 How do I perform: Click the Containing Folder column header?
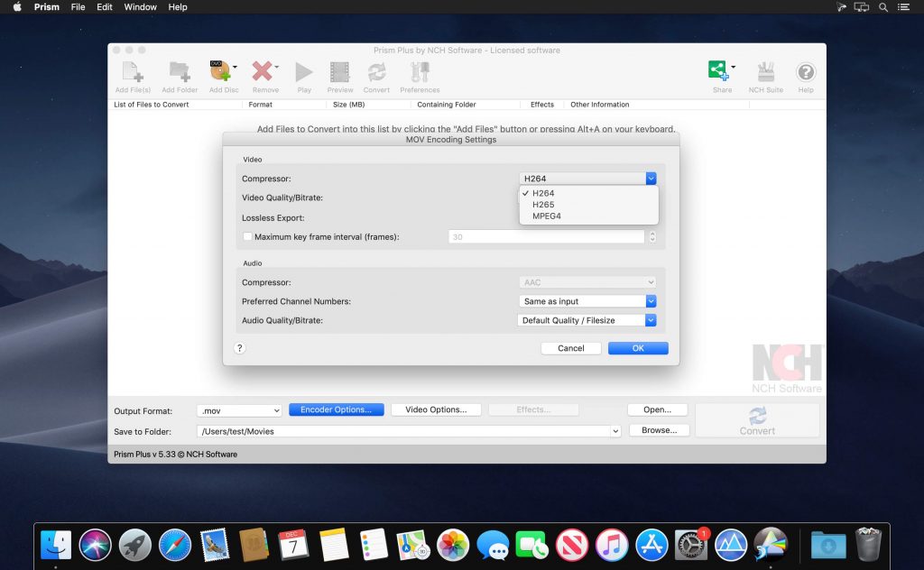[466, 105]
